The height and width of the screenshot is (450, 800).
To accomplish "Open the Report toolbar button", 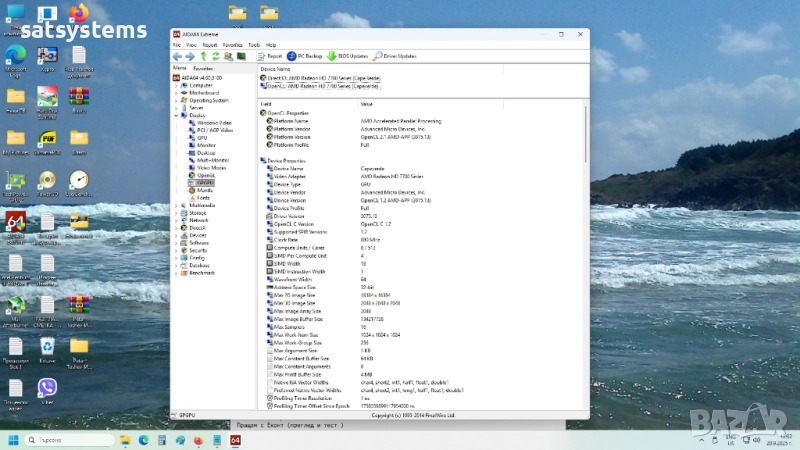I will pos(270,56).
